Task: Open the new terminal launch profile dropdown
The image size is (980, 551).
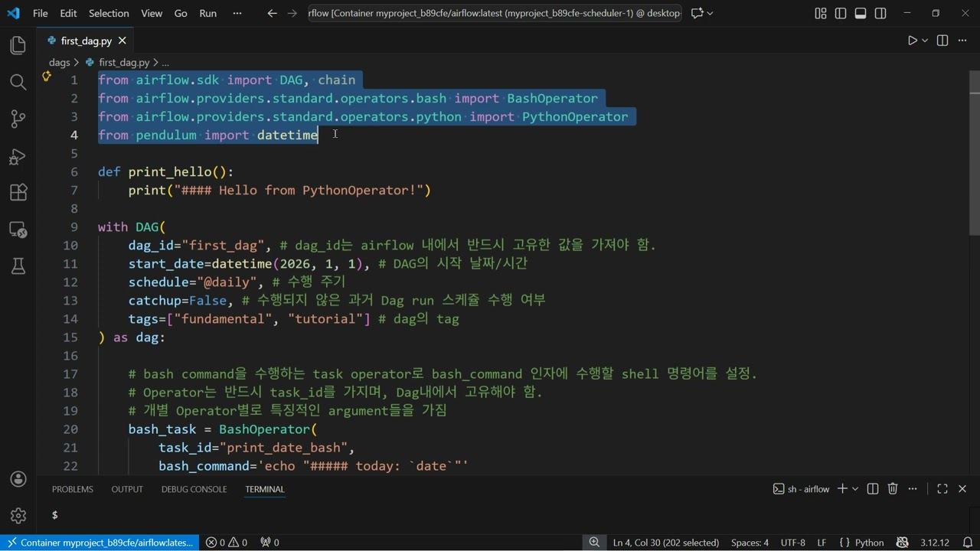Action: tap(855, 489)
